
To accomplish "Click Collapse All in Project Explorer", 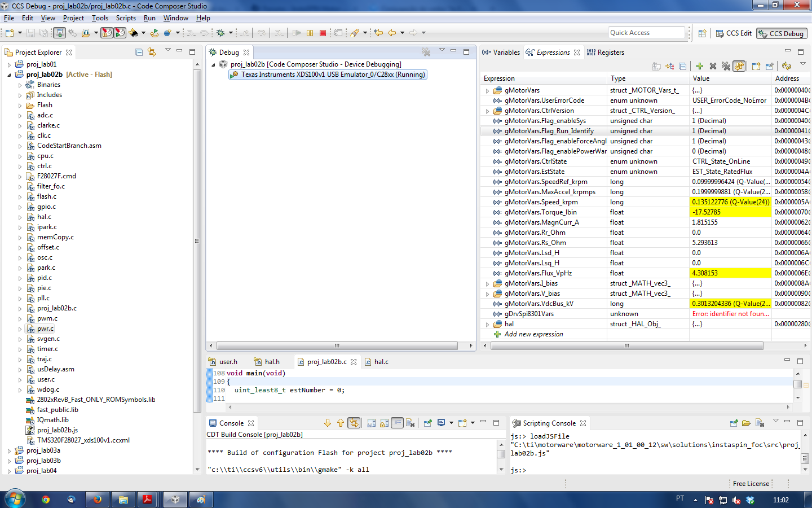I will pyautogui.click(x=139, y=52).
